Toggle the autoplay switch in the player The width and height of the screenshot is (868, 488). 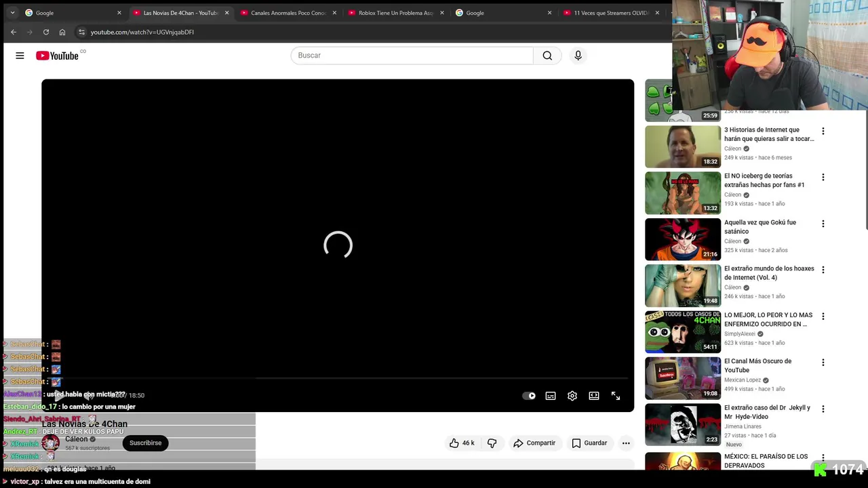(529, 396)
